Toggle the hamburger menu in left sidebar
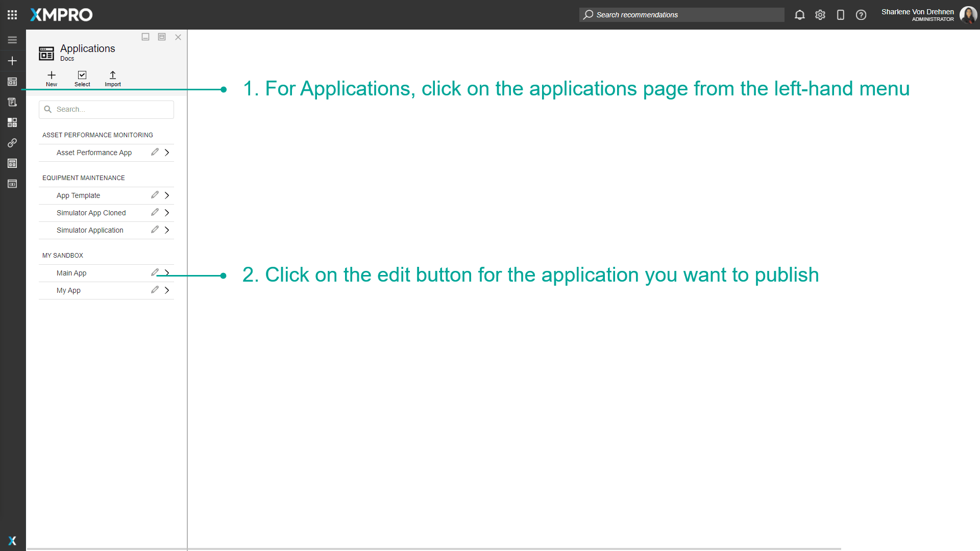 tap(12, 40)
